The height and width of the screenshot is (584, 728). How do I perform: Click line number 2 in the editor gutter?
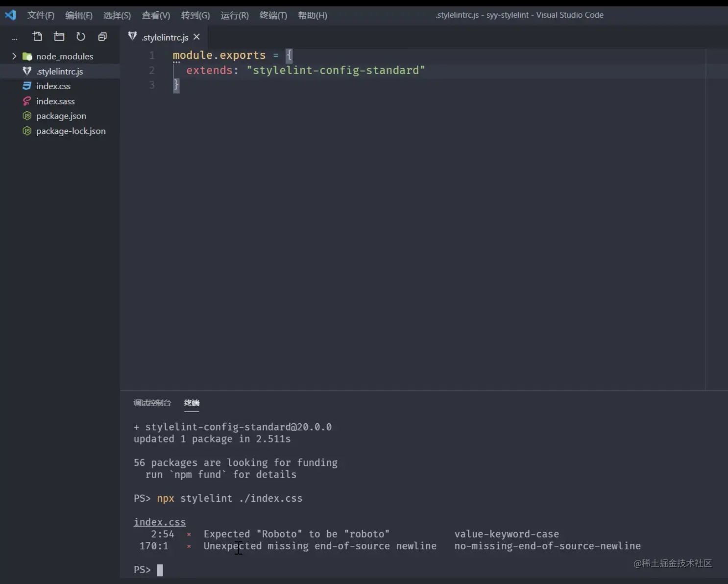pyautogui.click(x=152, y=70)
